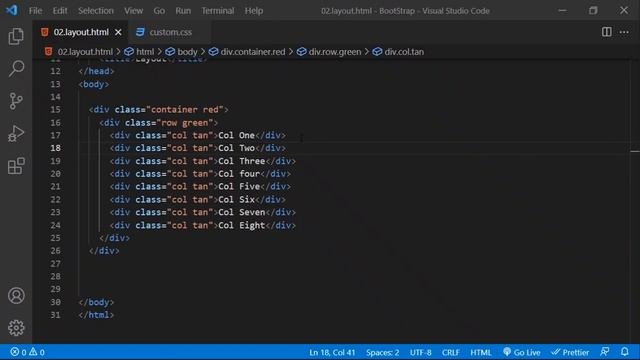The height and width of the screenshot is (360, 640).
Task: Click the 'Col Three' text on line 19
Action: coord(242,161)
